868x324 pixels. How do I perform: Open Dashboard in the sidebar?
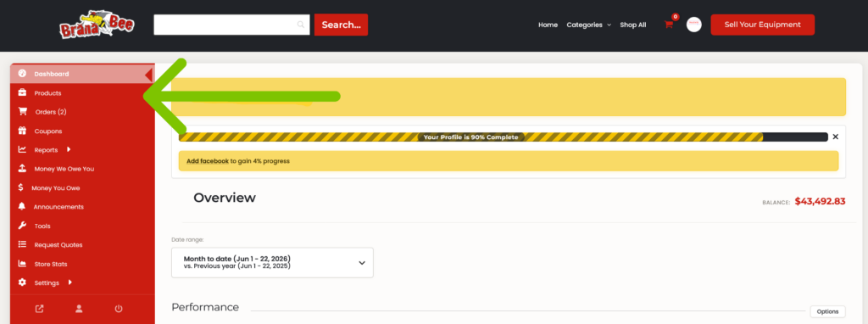[82, 74]
